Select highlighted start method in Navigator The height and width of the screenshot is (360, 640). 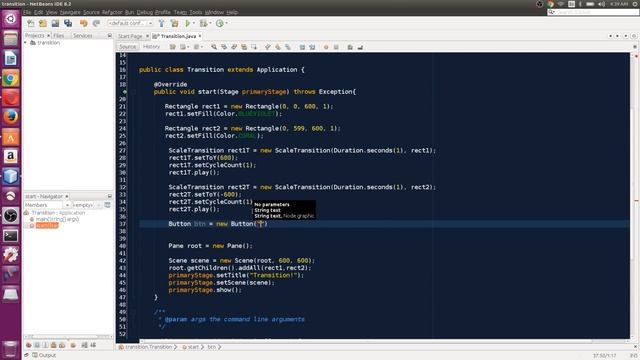tap(47, 225)
